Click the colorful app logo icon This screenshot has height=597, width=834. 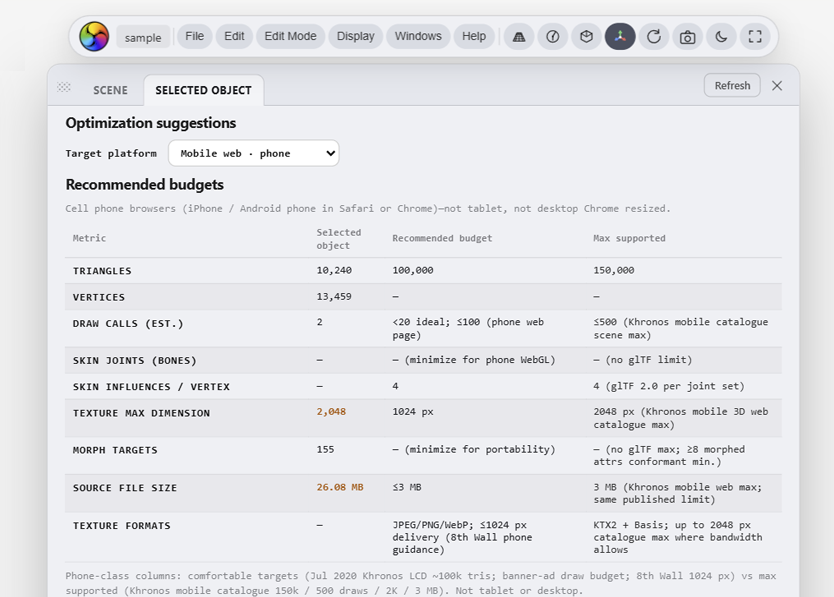(x=94, y=37)
